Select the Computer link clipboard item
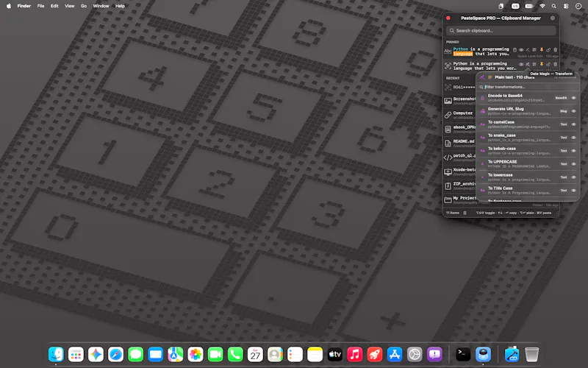The width and height of the screenshot is (588, 368). pyautogui.click(x=460, y=115)
